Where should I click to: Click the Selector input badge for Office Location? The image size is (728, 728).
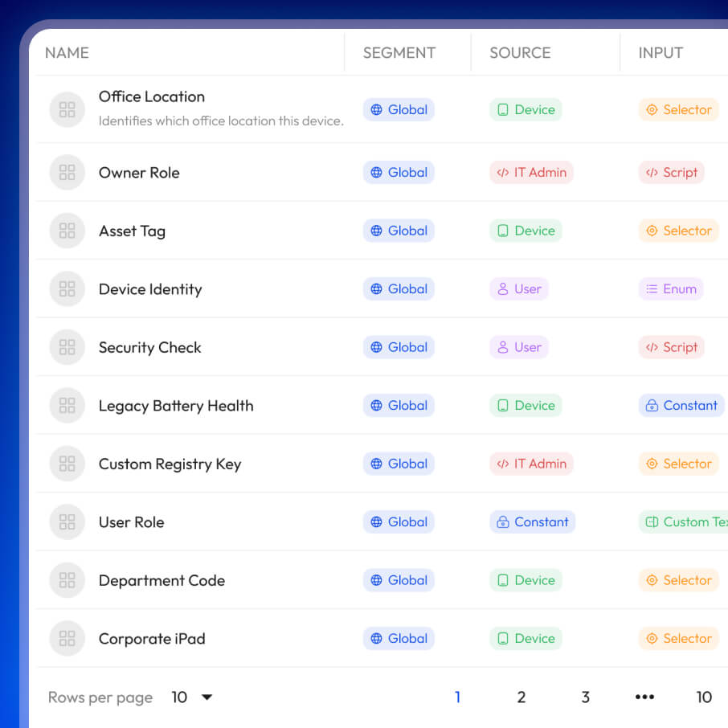coord(679,109)
